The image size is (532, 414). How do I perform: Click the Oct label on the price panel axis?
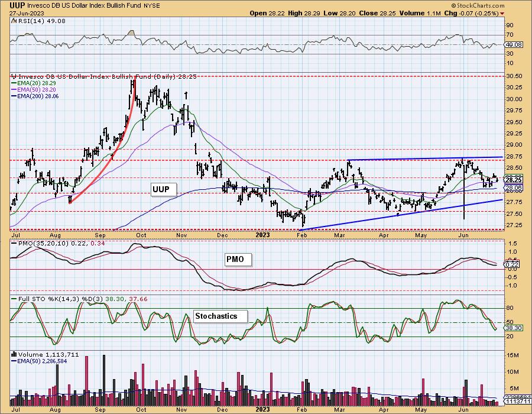pos(141,235)
